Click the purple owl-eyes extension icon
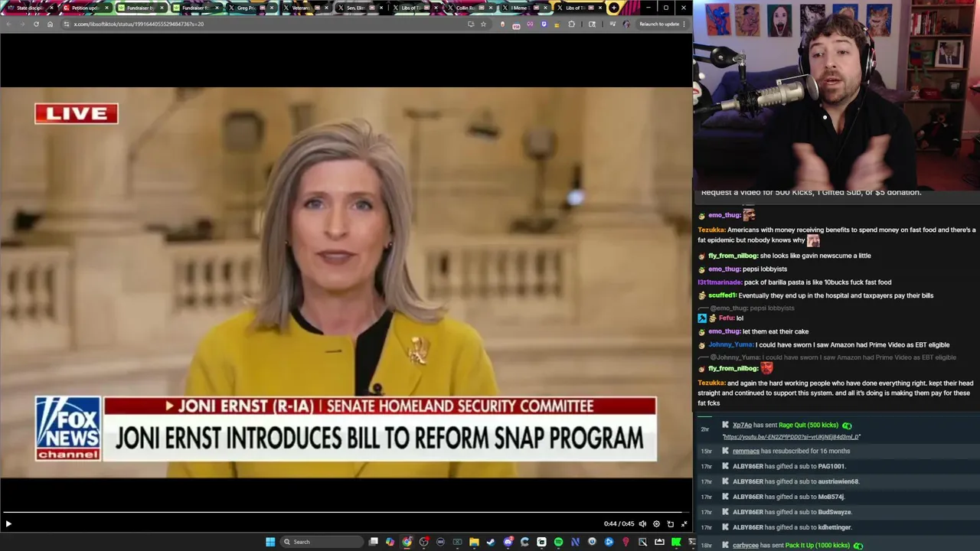The height and width of the screenshot is (551, 980). point(530,24)
